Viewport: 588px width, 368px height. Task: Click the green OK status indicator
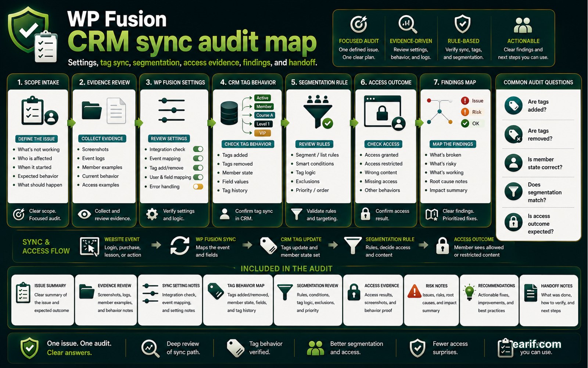pyautogui.click(x=465, y=123)
